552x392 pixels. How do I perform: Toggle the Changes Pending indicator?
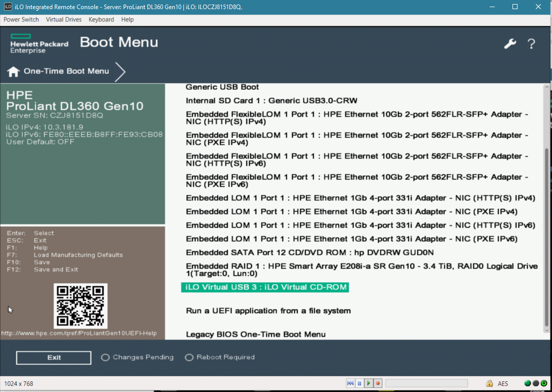[x=105, y=358]
